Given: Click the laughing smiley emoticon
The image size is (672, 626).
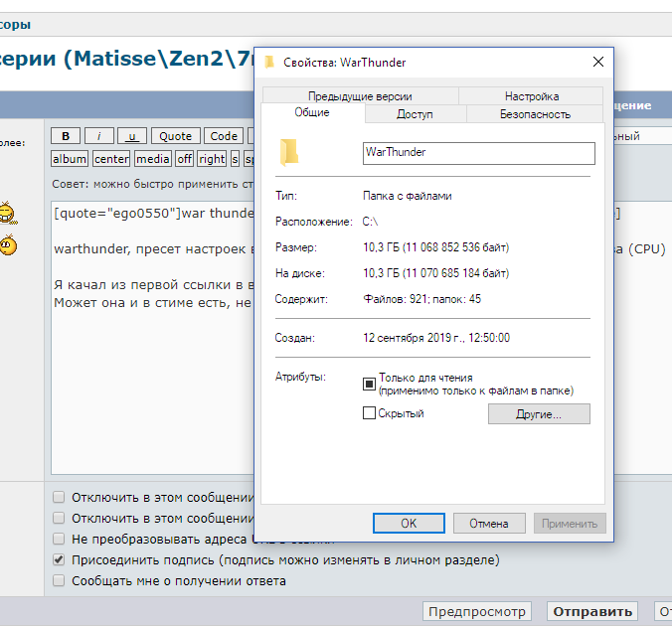Looking at the screenshot, I should (x=6, y=213).
